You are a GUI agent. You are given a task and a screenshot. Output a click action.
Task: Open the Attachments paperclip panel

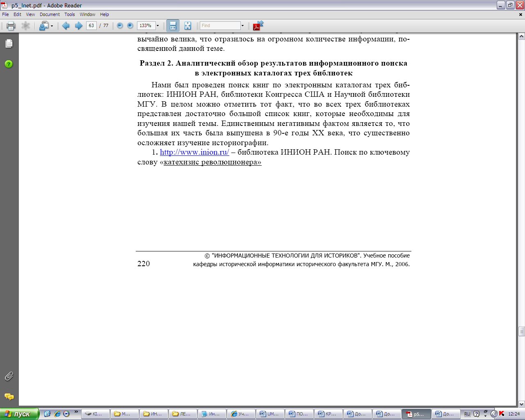click(x=9, y=376)
